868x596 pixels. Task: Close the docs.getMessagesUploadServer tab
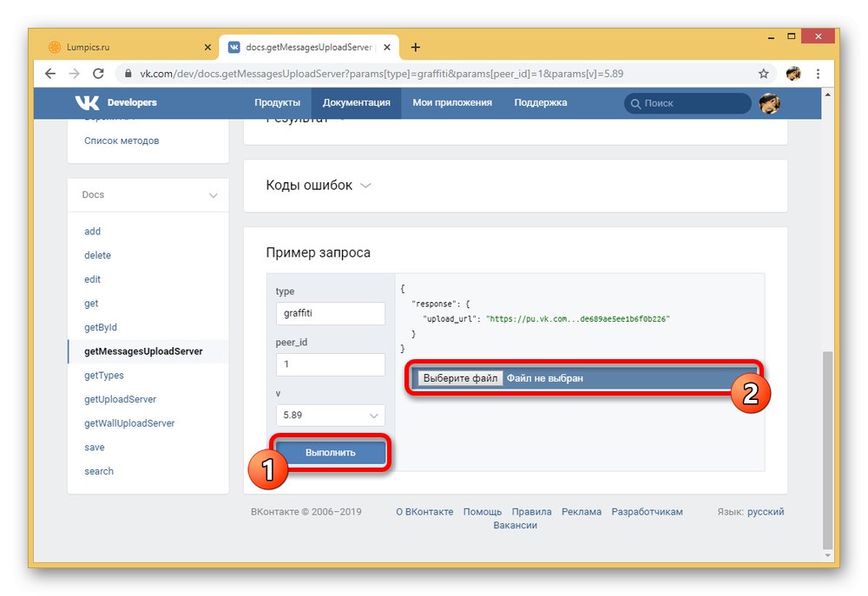click(387, 48)
